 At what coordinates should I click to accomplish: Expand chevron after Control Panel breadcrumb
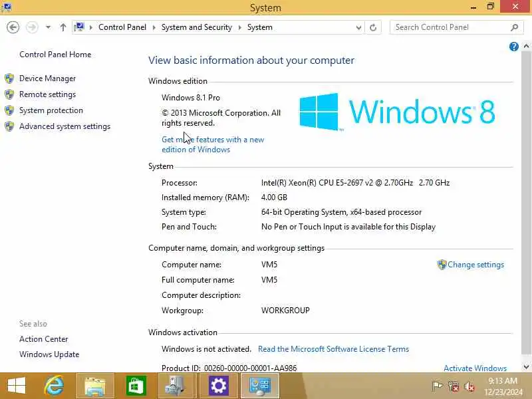coord(154,27)
